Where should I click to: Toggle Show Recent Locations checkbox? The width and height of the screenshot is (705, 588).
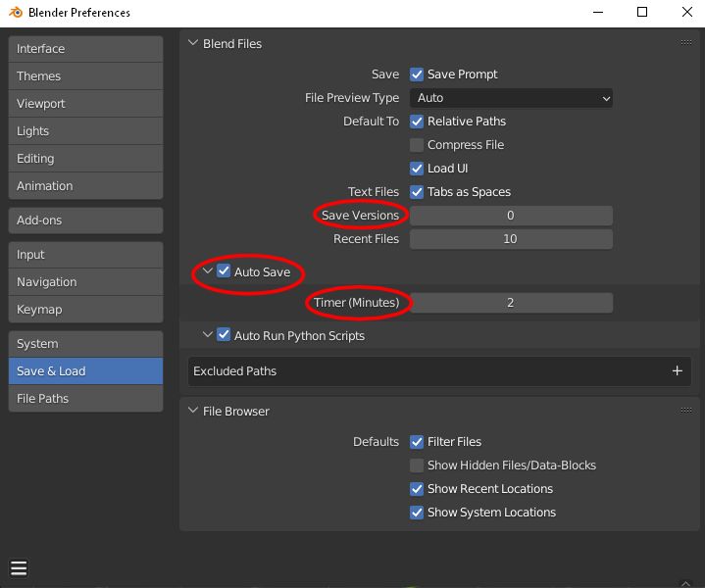[417, 489]
